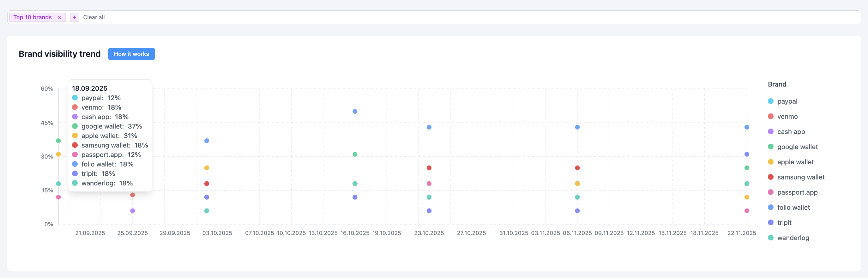Toggle cash app in the Brand legend
Viewport: 868px width, 278px height.
click(x=787, y=131)
